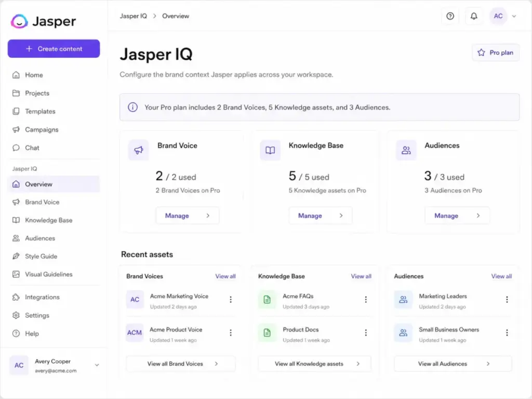Image resolution: width=532 pixels, height=399 pixels.
Task: Click Acme FAQs asset name
Action: [298, 296]
